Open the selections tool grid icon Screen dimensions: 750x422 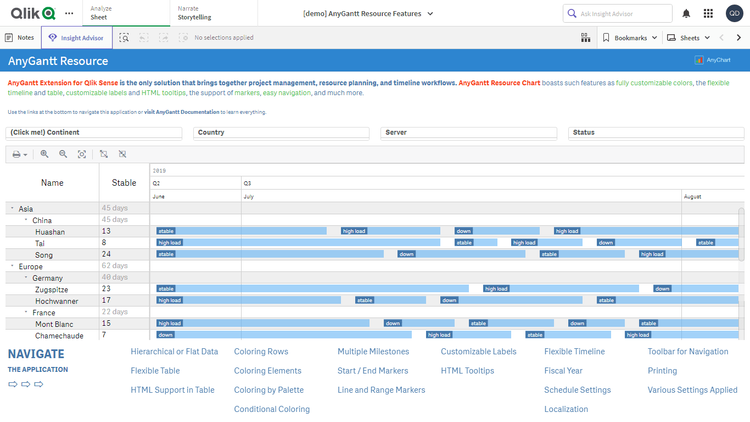coord(585,37)
